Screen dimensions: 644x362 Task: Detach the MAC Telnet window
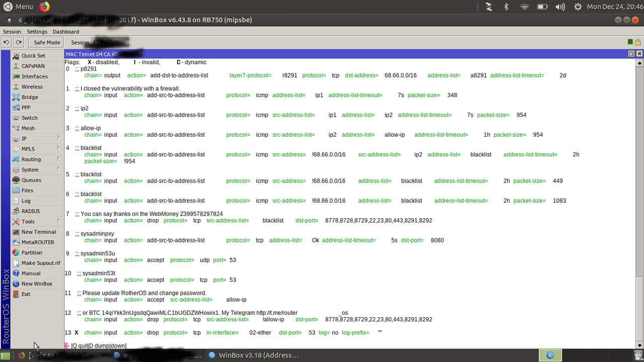pos(631,53)
